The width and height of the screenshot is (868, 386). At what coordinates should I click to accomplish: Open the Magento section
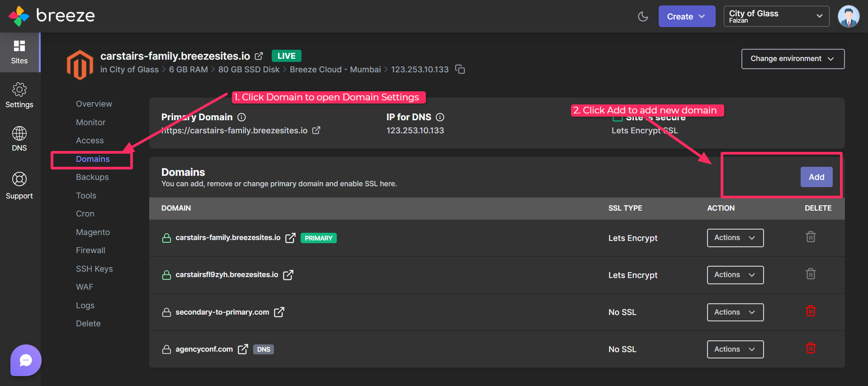pos(93,232)
